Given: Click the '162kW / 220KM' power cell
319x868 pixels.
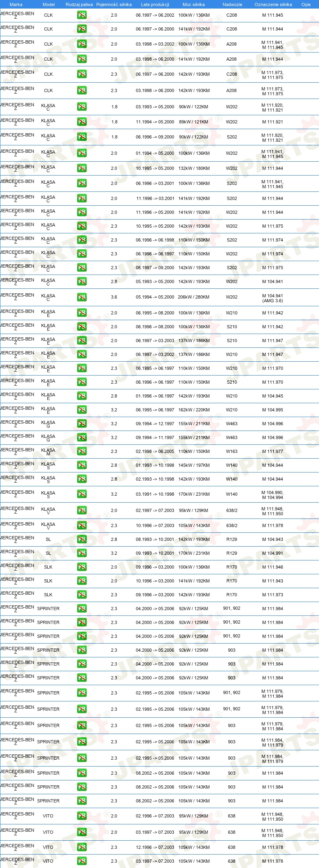Looking at the screenshot, I should [x=194, y=410].
